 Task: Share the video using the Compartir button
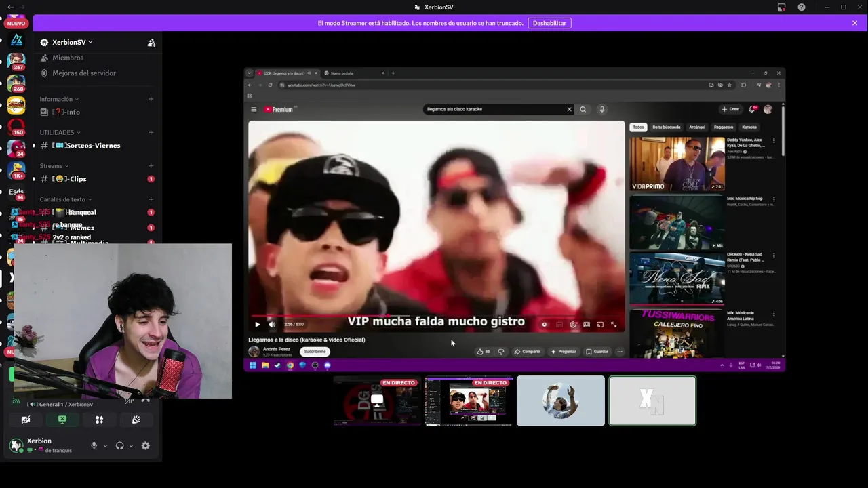click(528, 352)
